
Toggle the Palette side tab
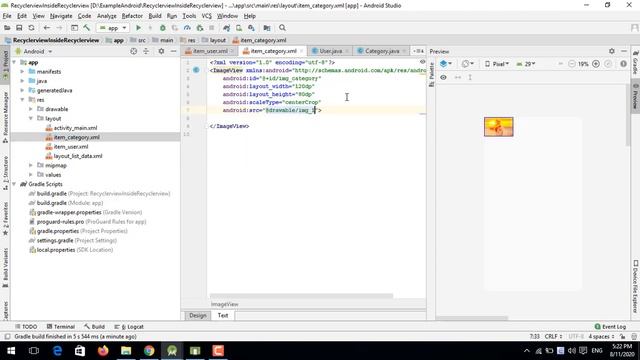coord(431,75)
